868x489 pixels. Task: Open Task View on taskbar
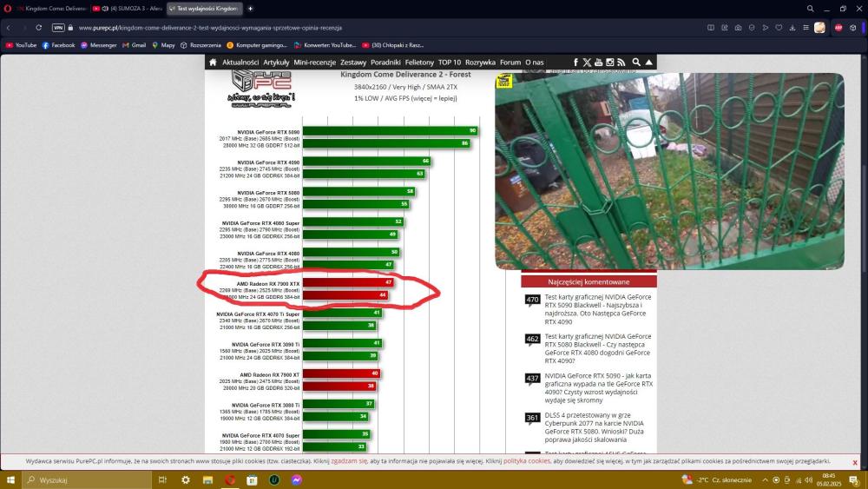(163, 479)
